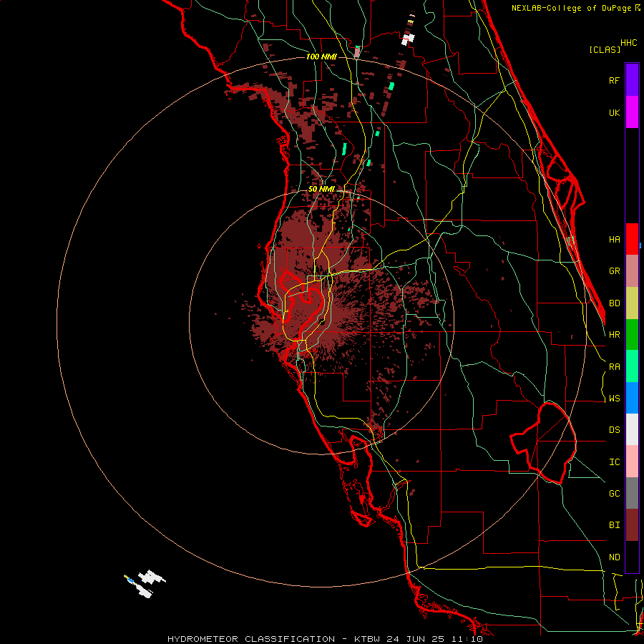Click the '[CLAS]' units label

tap(605, 49)
